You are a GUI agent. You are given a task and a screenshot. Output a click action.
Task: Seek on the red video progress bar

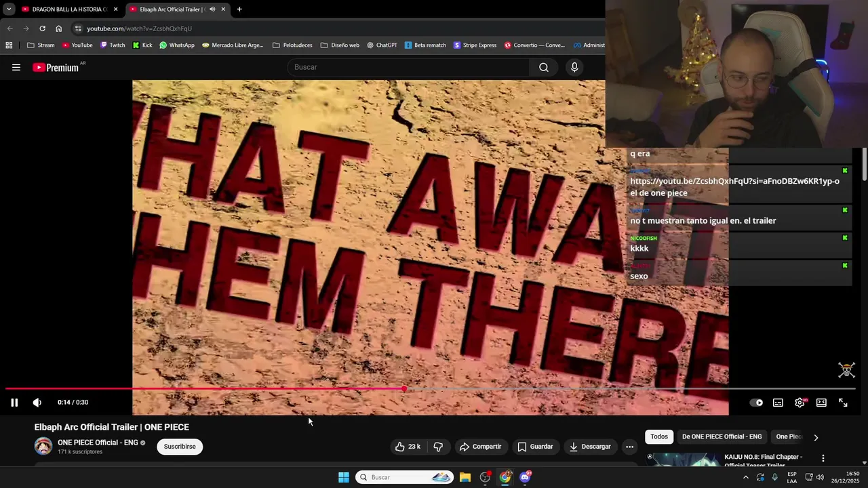430,389
